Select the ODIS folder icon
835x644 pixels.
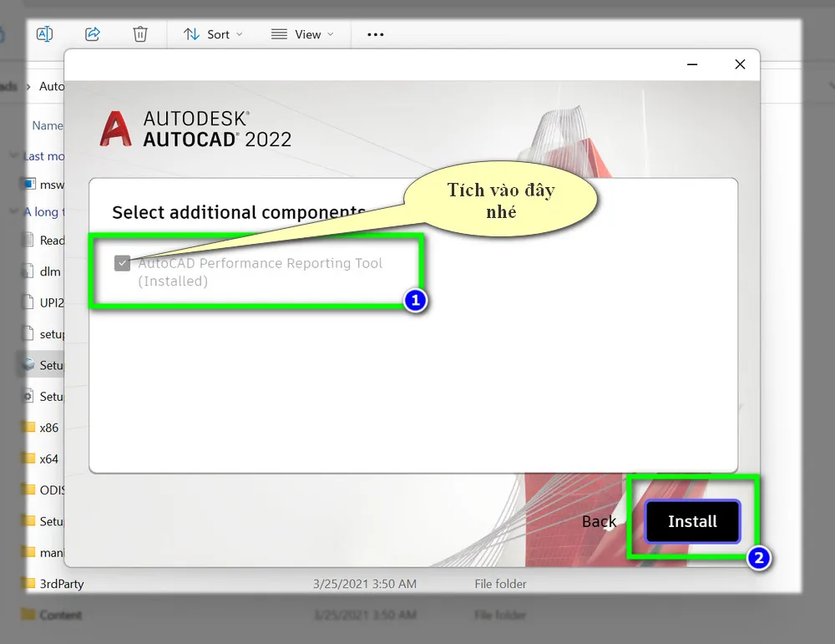(28, 489)
